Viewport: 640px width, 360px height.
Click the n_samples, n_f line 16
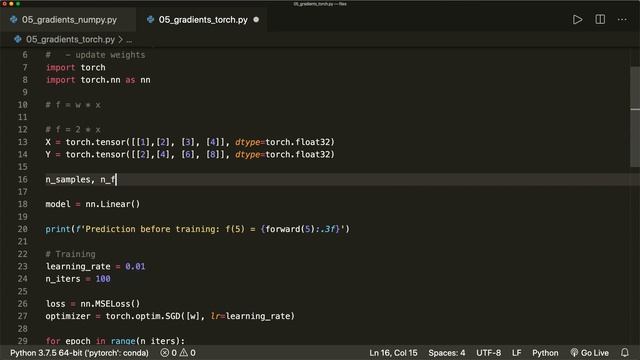[x=81, y=180]
